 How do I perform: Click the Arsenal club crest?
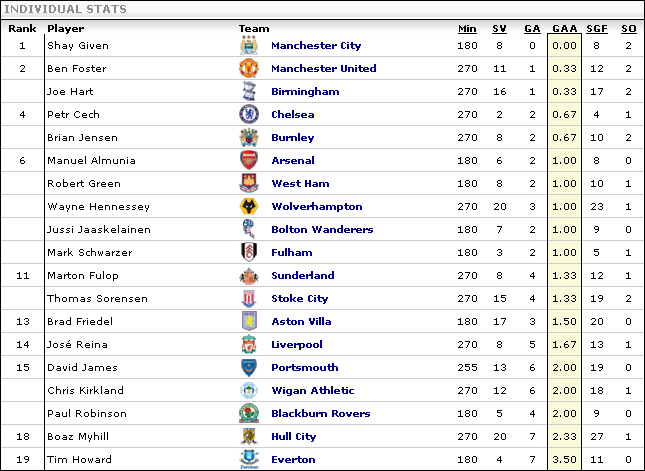[249, 160]
